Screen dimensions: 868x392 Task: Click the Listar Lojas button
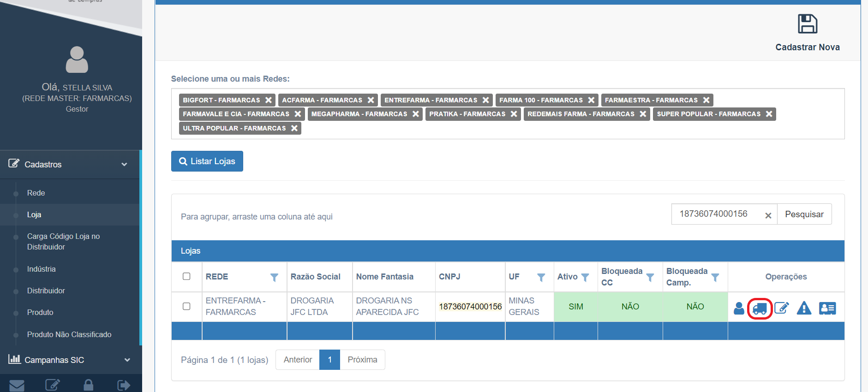click(207, 161)
